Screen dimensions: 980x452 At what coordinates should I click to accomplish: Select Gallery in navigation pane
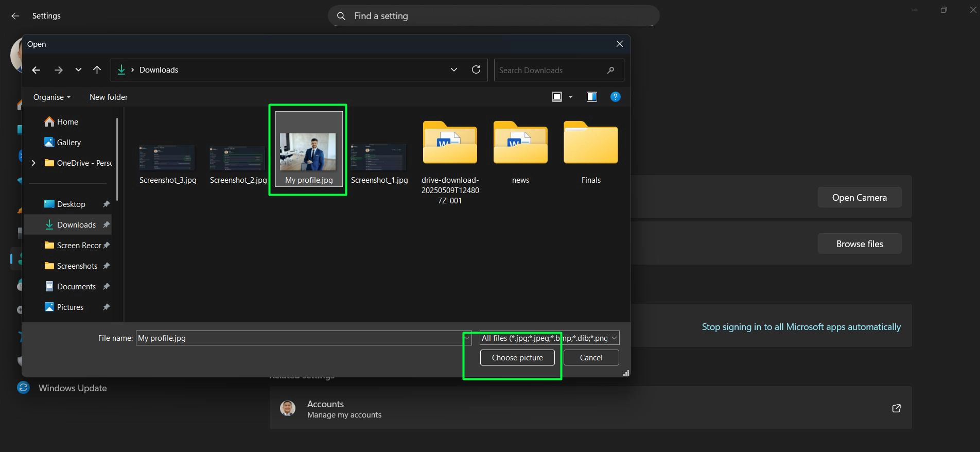pos(68,142)
